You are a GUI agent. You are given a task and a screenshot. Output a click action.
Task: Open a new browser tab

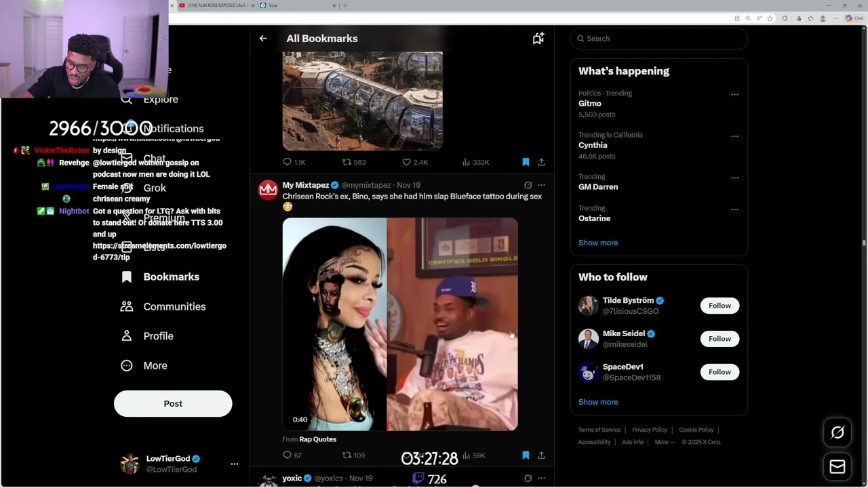tap(345, 5)
